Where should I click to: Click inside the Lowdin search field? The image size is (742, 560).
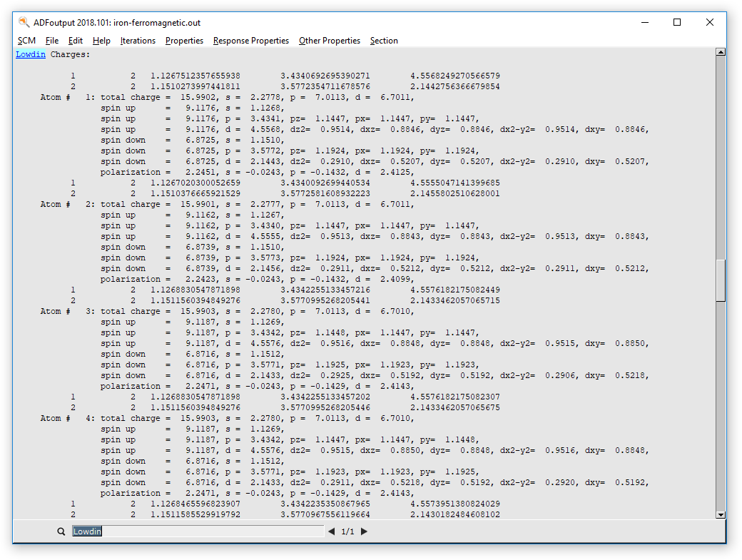pos(178,531)
